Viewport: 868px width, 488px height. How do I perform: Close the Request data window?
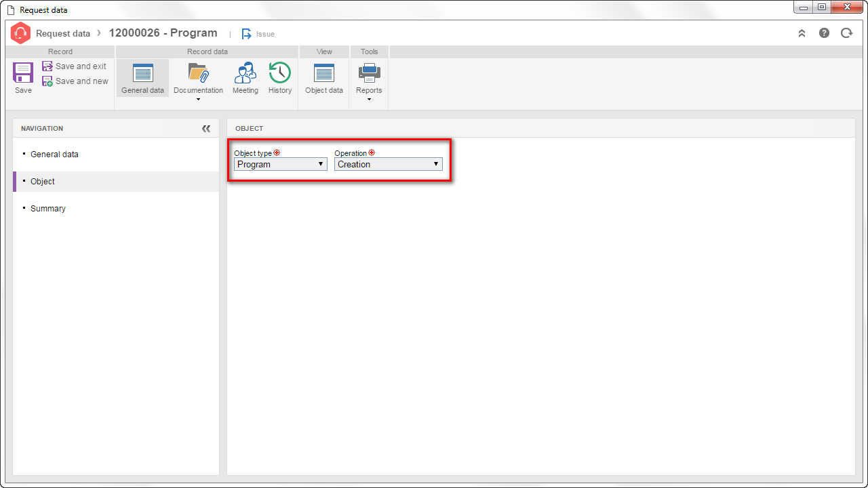click(x=847, y=7)
